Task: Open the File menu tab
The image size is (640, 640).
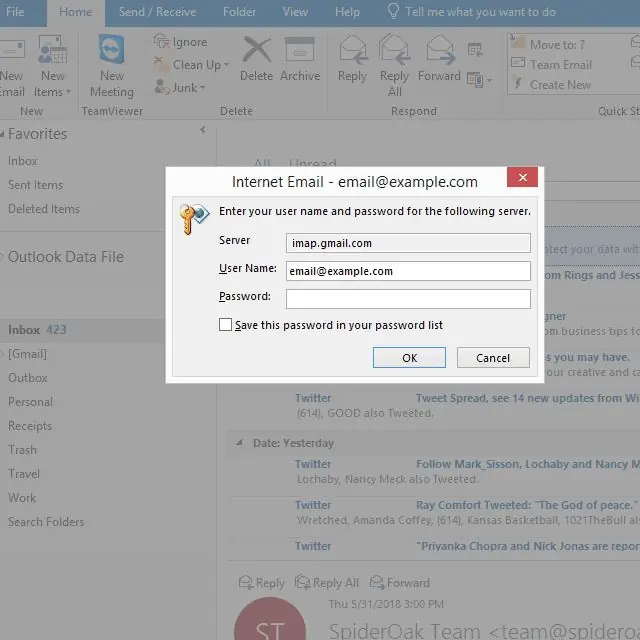Action: (15, 11)
